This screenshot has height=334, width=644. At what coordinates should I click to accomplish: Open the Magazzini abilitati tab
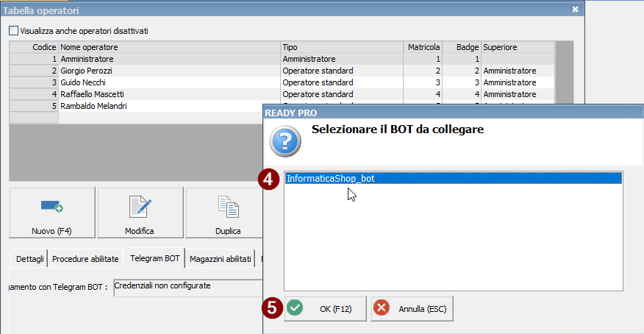[x=221, y=259]
